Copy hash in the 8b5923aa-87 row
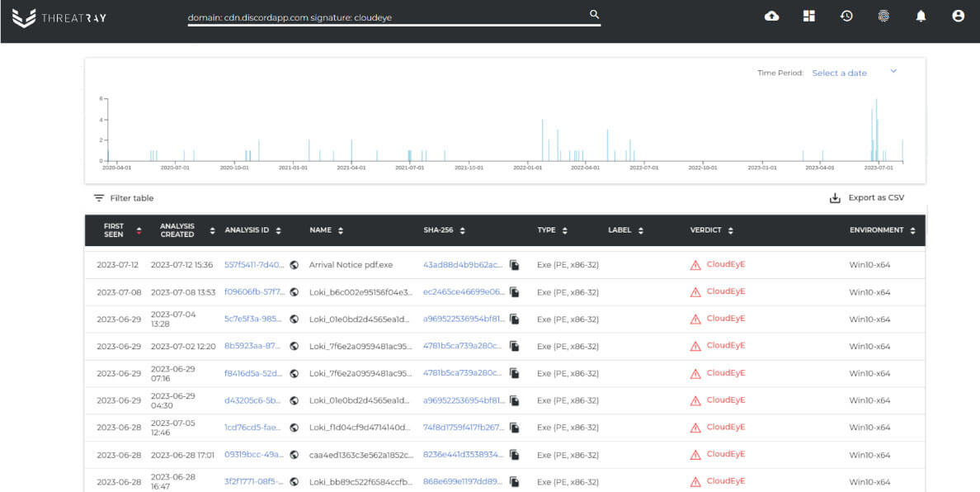This screenshot has height=492, width=980. [x=515, y=347]
